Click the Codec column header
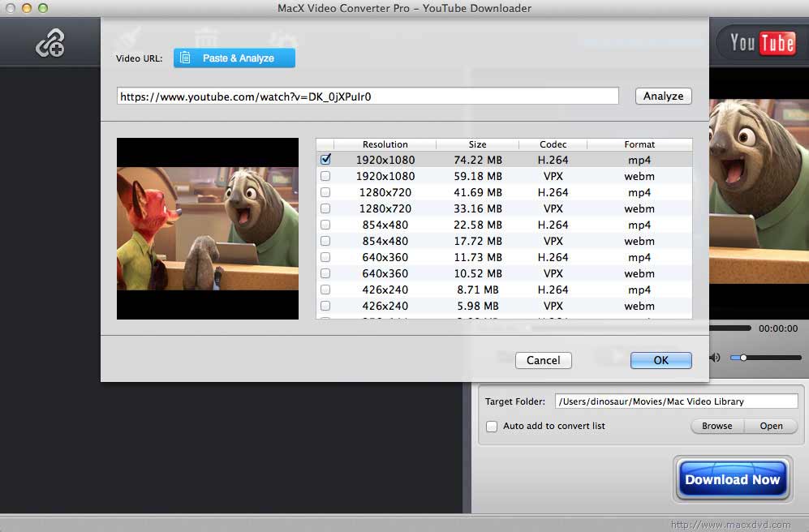Viewport: 809px width, 532px height. 553,144
